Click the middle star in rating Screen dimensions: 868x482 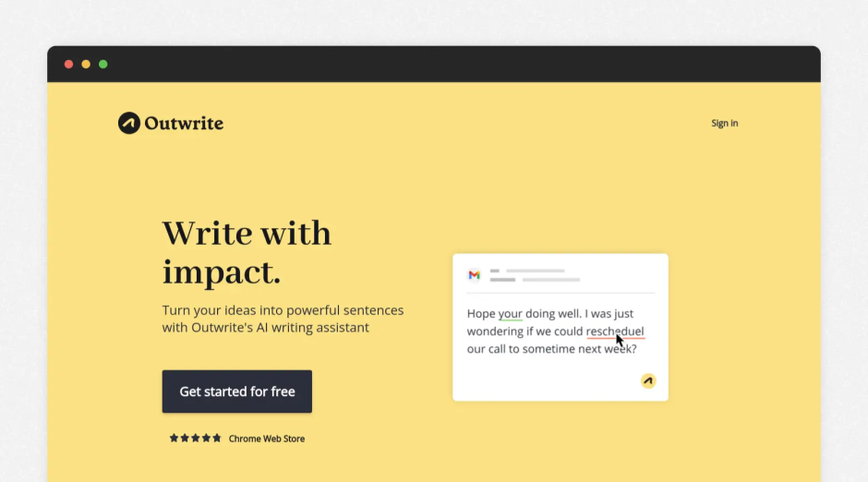tap(196, 439)
